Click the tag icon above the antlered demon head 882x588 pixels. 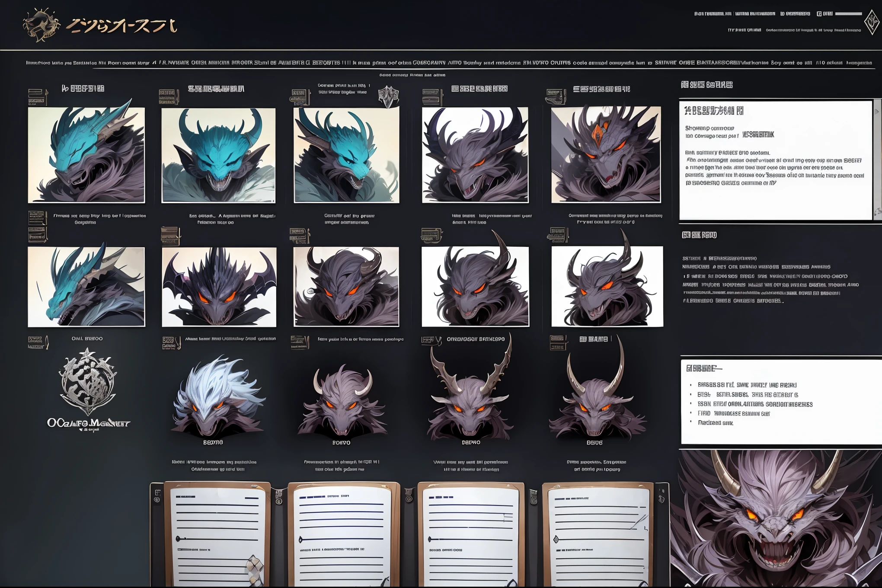click(431, 341)
